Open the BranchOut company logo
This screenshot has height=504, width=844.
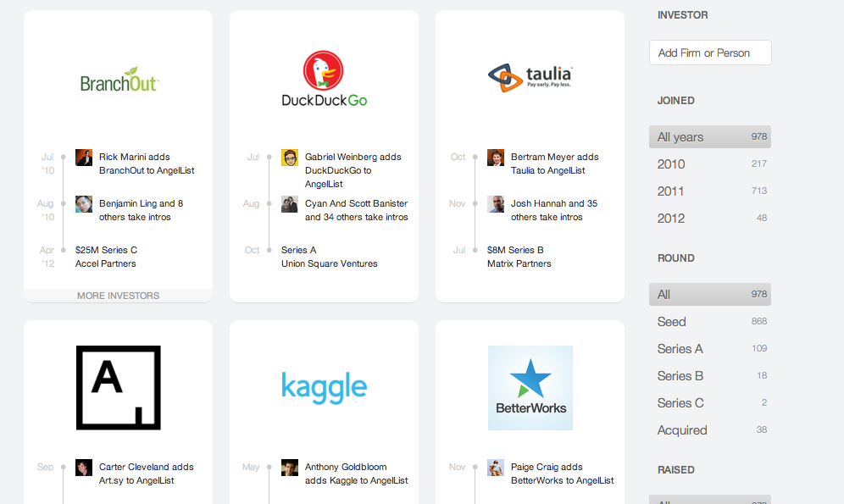tap(119, 80)
